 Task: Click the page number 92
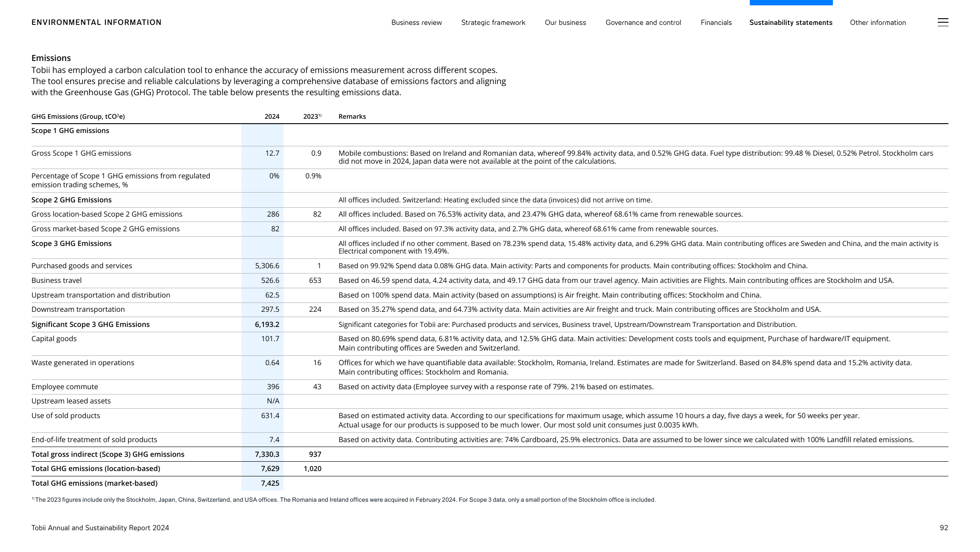[x=944, y=528]
